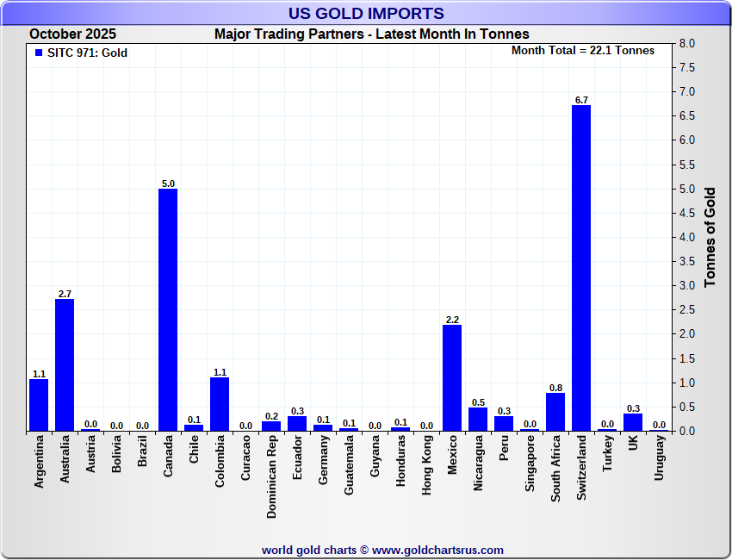Select the 'October 2025' date label
This screenshot has width=732, height=560.
(72, 34)
